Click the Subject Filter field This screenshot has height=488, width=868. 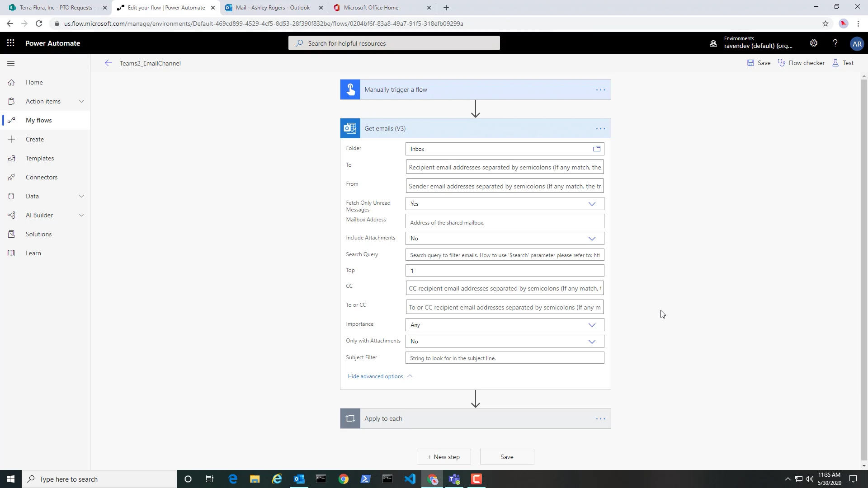pos(505,358)
